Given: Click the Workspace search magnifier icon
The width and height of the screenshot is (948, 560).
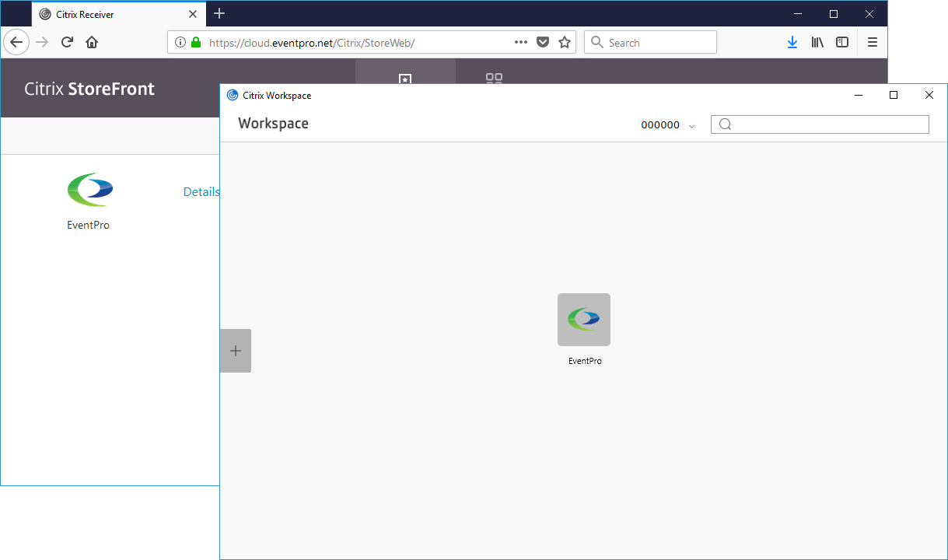Looking at the screenshot, I should point(725,124).
